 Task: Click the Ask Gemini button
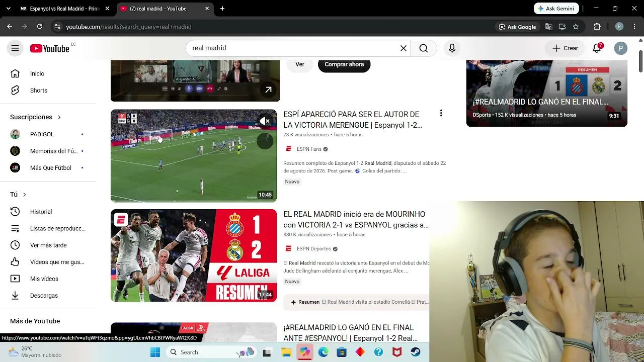(556, 9)
